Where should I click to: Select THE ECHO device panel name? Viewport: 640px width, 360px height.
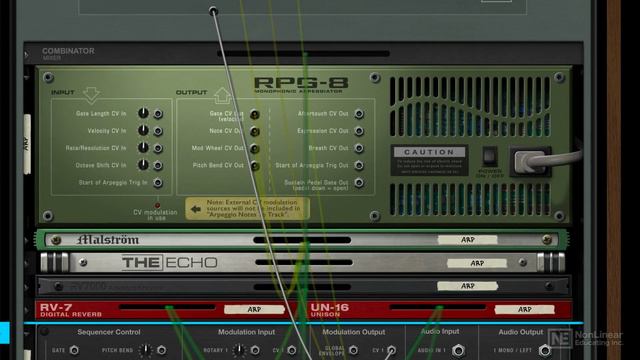point(169,262)
